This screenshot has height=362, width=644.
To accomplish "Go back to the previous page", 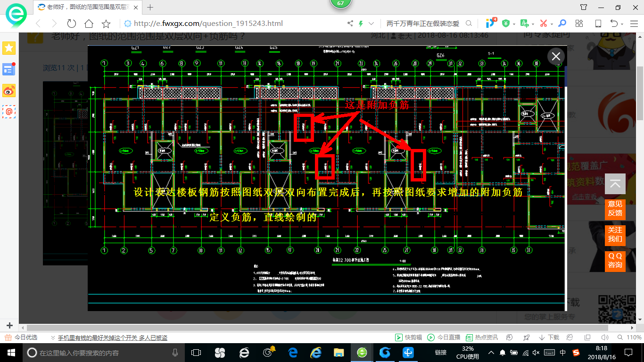I will (38, 24).
